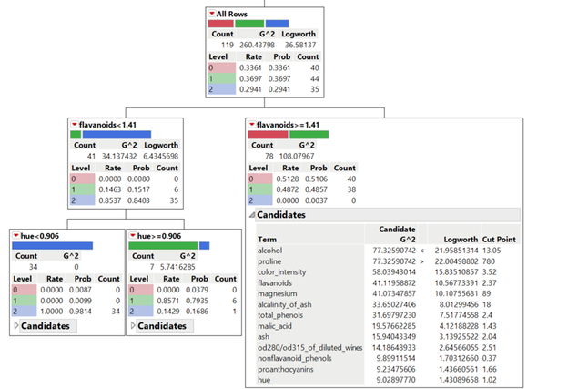Click small green bar in flavanoids<1.41 node
This screenshot has height=389, width=588.
pos(76,135)
